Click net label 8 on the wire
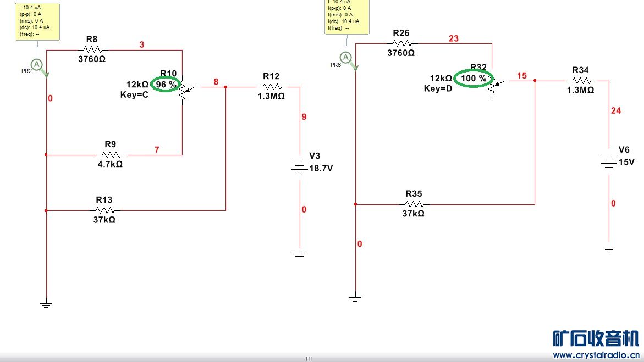Screen dimensions: 644x362 tap(216, 82)
